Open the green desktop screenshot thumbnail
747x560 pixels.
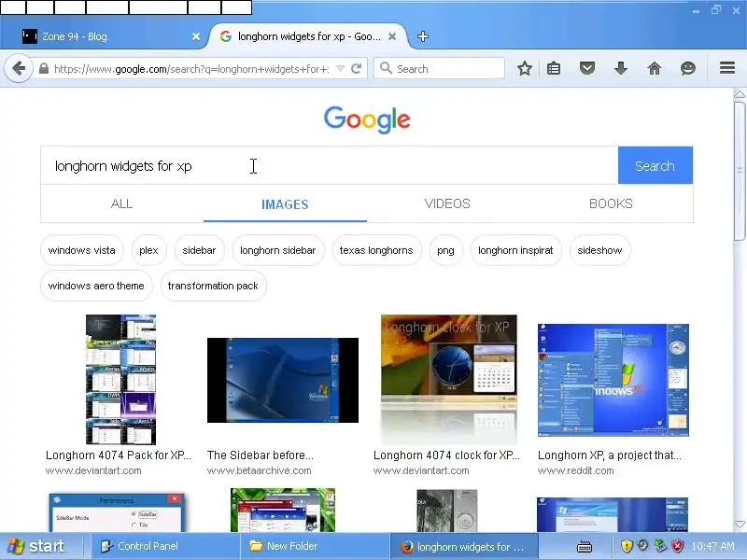tap(283, 510)
